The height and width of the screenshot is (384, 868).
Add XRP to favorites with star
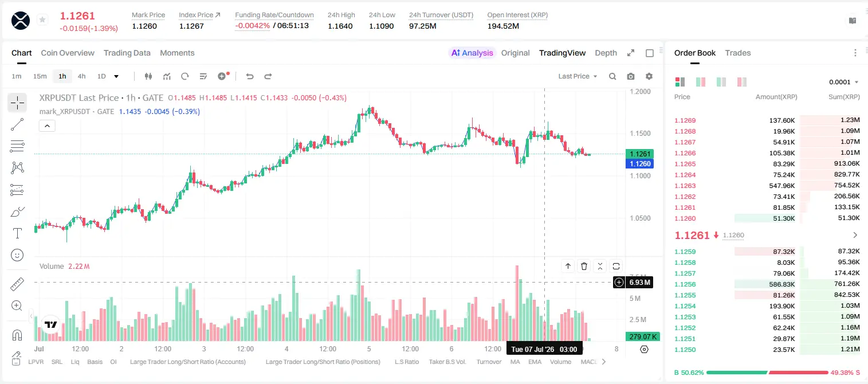tap(42, 20)
